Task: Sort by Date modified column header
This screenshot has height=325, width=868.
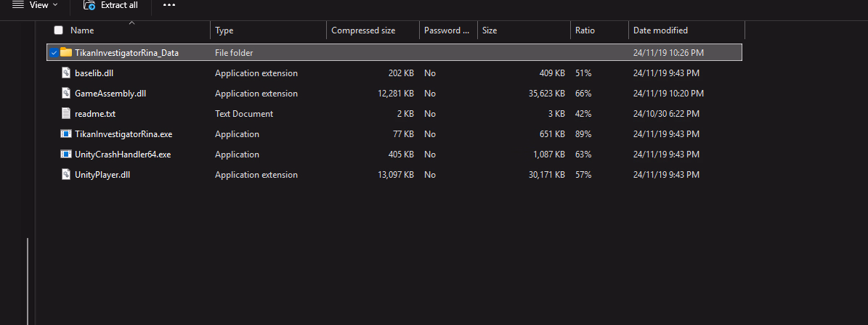Action: pyautogui.click(x=660, y=30)
